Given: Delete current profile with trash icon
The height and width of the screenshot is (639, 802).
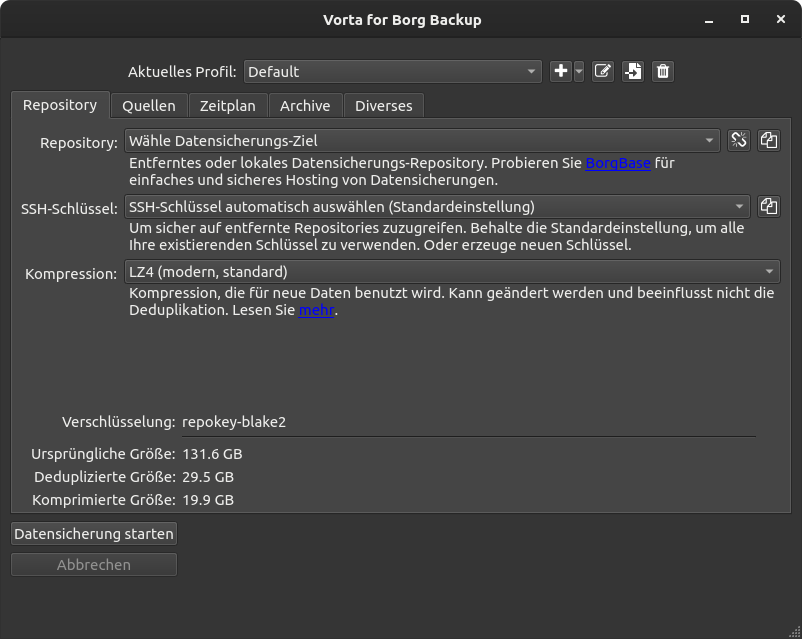Looking at the screenshot, I should [663, 71].
